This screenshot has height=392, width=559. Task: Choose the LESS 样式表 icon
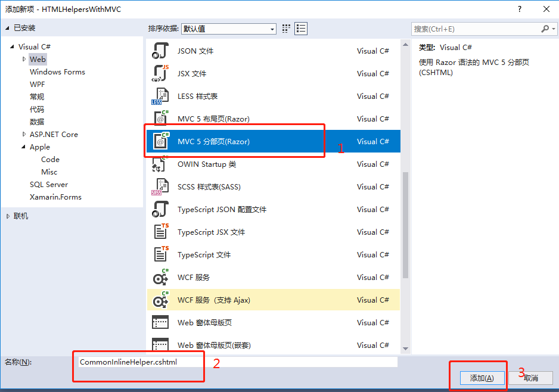point(160,97)
